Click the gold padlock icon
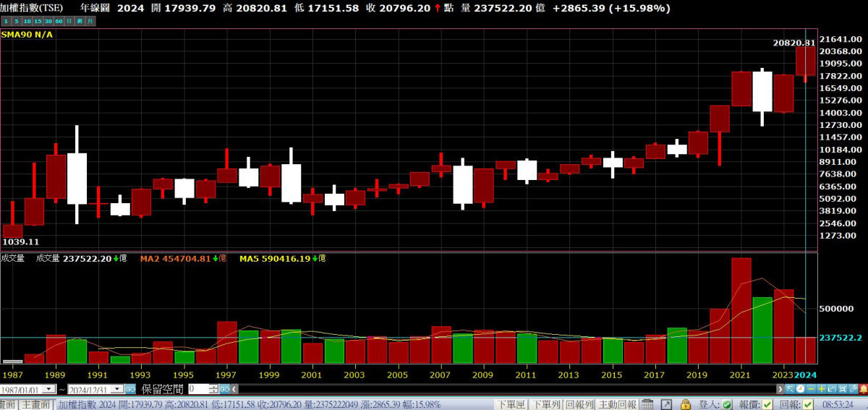Viewport: 868px width, 410px height. pyautogui.click(x=685, y=404)
